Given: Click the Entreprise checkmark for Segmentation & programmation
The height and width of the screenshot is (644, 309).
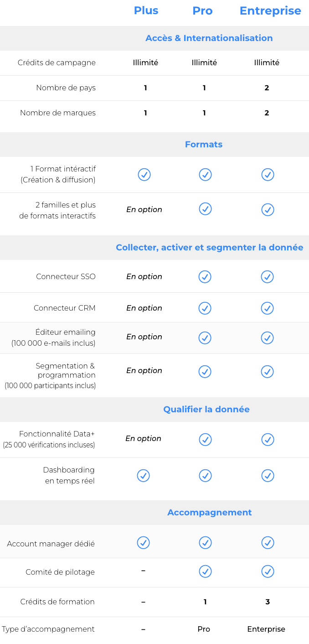Looking at the screenshot, I should (268, 372).
